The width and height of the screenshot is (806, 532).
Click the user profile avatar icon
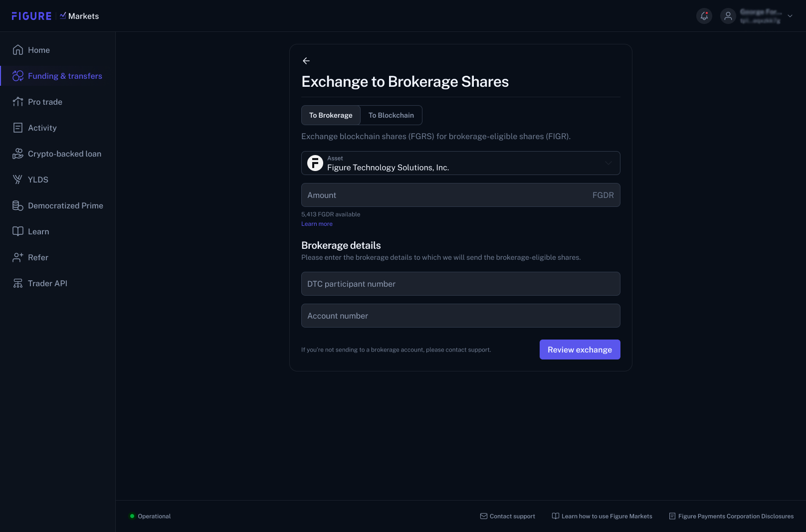pyautogui.click(x=728, y=16)
